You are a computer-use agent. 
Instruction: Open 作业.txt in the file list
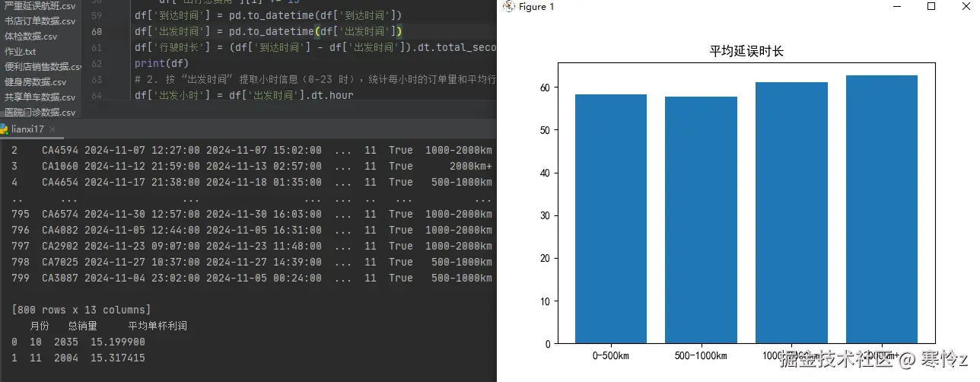[x=20, y=52]
